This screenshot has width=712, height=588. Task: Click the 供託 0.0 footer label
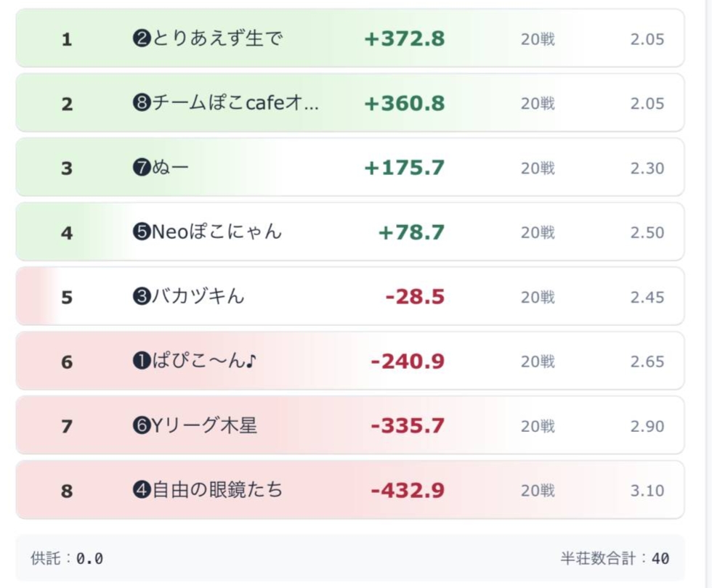pyautogui.click(x=67, y=558)
